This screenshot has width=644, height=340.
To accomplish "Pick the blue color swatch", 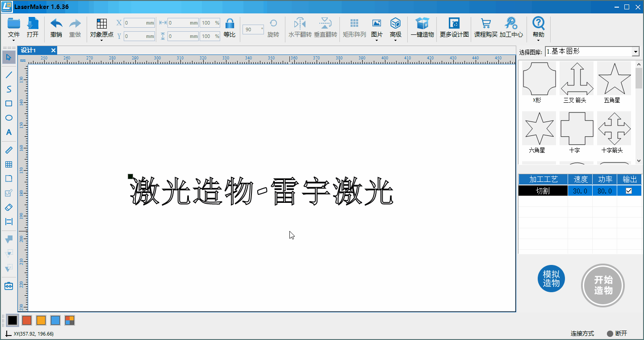I will (x=55, y=320).
